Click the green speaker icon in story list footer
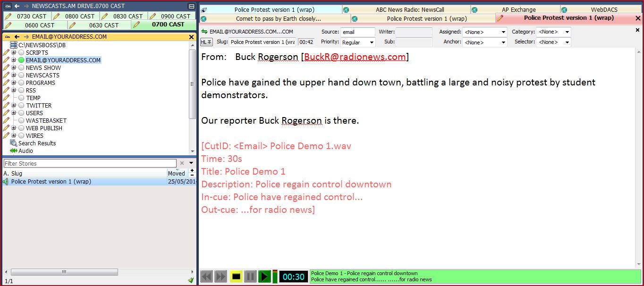The image size is (644, 286). click(191, 281)
